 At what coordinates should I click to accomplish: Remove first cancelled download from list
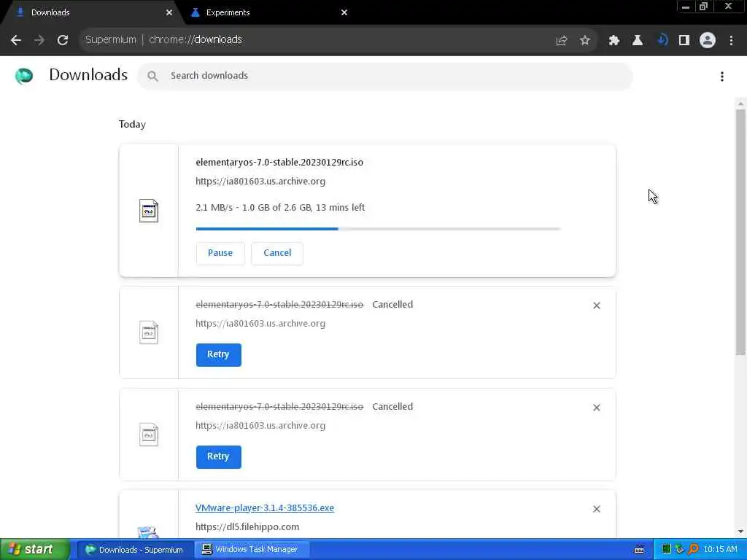597,306
